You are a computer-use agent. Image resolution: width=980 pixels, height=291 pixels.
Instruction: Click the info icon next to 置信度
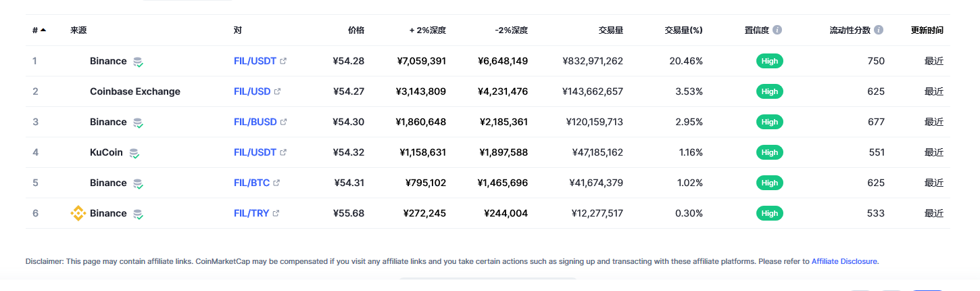click(x=777, y=30)
